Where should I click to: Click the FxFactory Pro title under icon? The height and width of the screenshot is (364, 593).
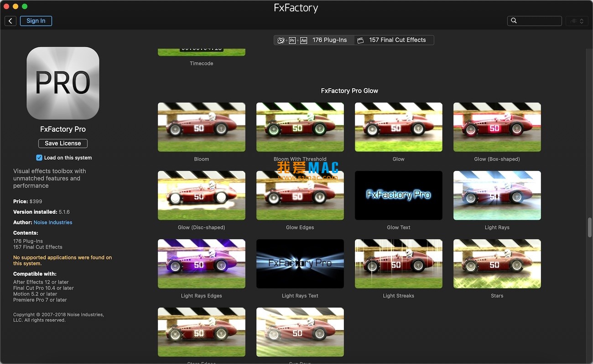tap(63, 129)
